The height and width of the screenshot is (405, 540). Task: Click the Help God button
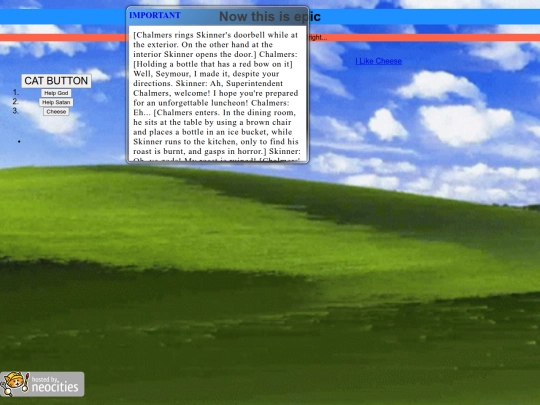56,93
